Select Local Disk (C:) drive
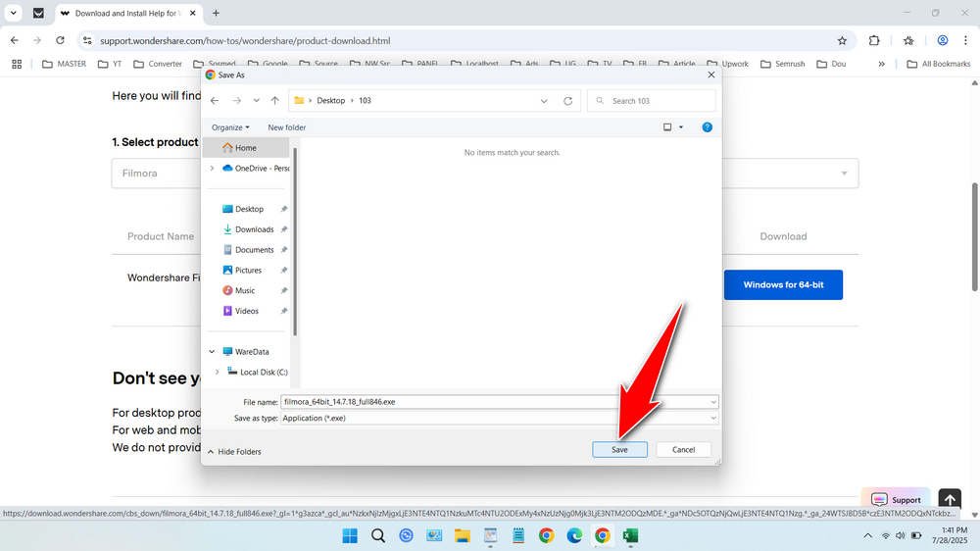Viewport: 980px width, 551px height. (258, 373)
